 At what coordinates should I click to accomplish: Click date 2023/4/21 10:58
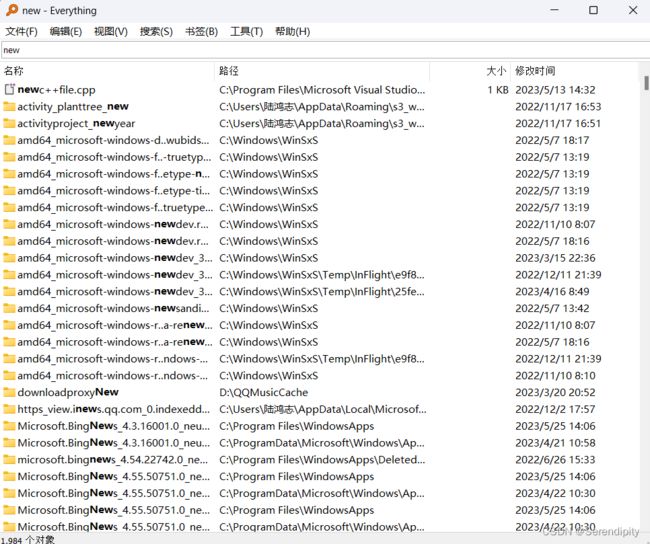(x=555, y=443)
